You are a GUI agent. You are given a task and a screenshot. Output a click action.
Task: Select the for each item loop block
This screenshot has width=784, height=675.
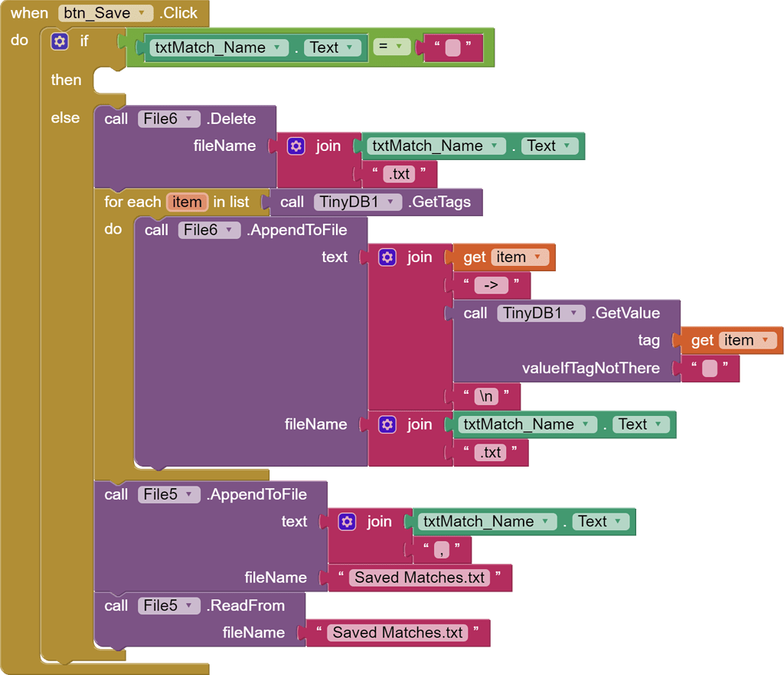point(181,202)
